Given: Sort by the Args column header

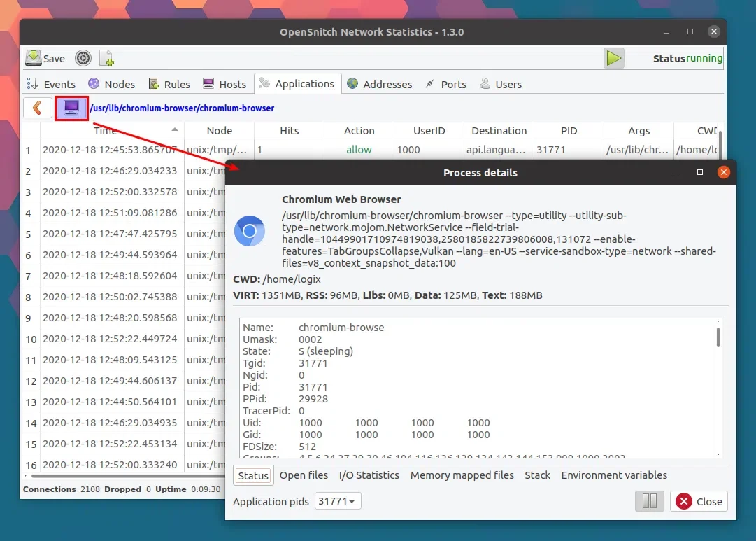Looking at the screenshot, I should 639,130.
